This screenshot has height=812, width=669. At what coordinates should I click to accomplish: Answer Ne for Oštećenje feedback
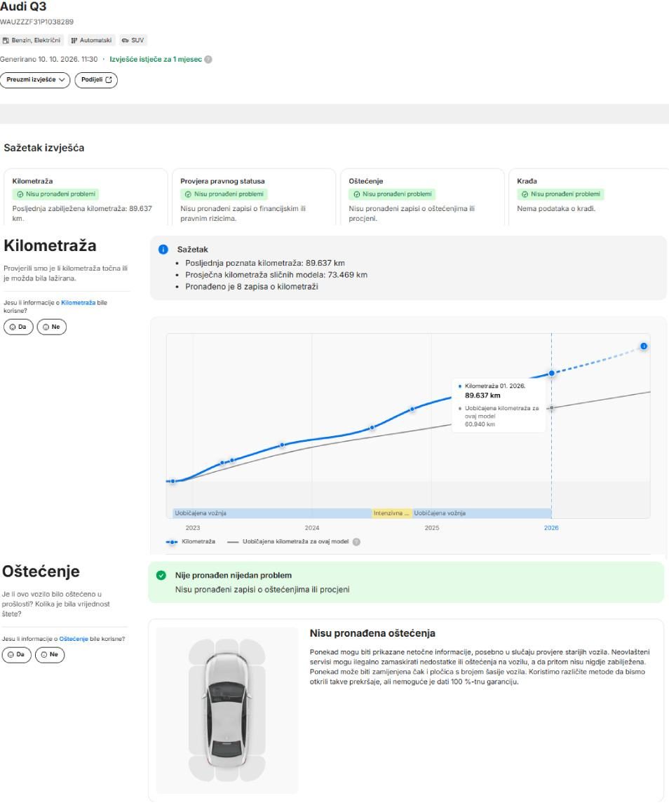click(50, 654)
